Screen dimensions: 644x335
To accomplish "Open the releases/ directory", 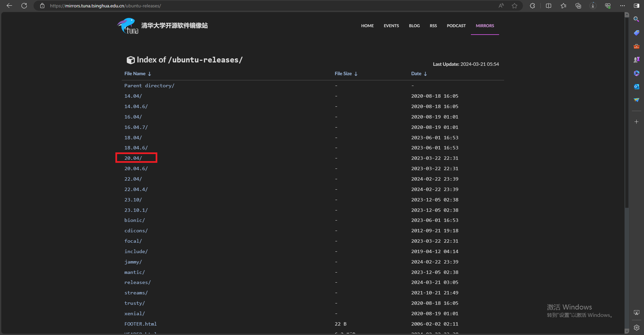I will click(x=138, y=282).
